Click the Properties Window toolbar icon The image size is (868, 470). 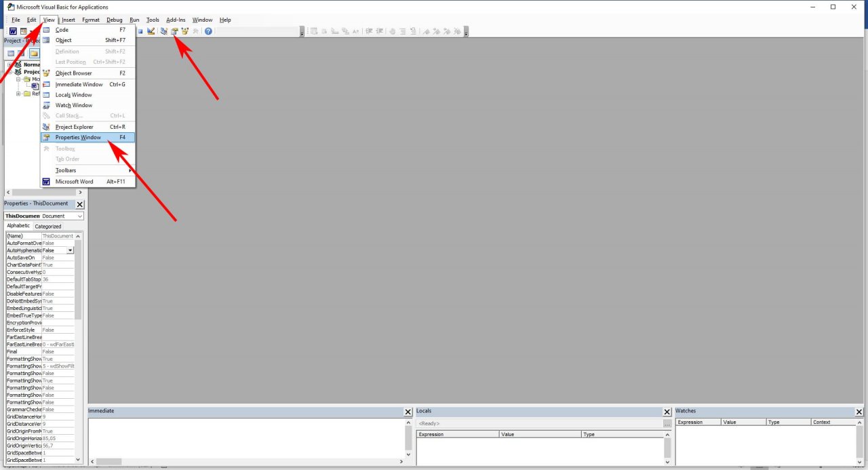coord(174,31)
